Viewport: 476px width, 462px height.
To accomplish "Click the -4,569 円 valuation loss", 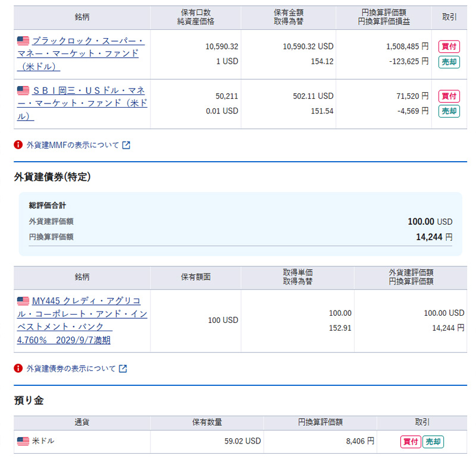I will pyautogui.click(x=413, y=111).
